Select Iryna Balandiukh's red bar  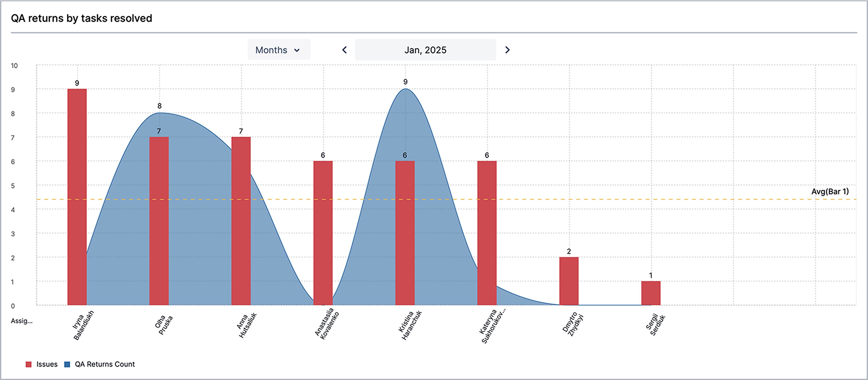(x=77, y=197)
